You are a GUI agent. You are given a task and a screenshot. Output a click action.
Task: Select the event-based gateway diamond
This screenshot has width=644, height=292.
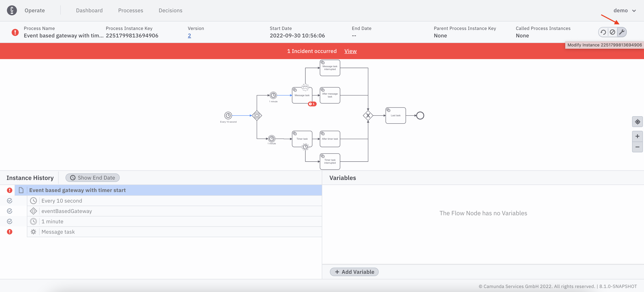click(257, 115)
